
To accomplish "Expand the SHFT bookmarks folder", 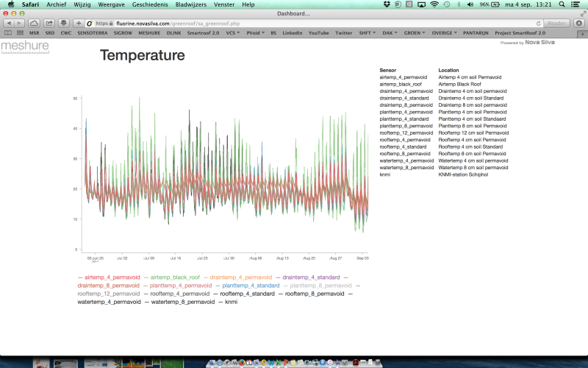I will [367, 33].
